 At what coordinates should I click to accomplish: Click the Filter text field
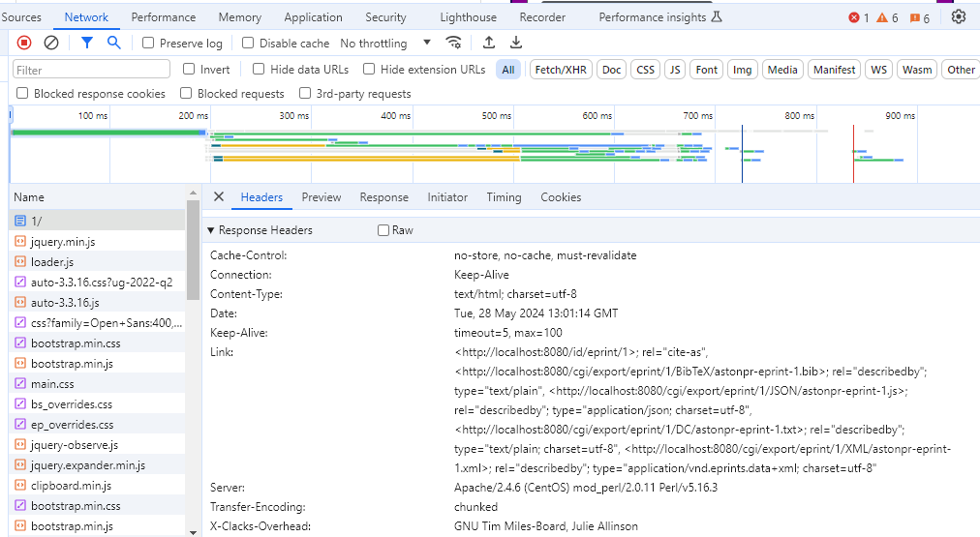91,70
